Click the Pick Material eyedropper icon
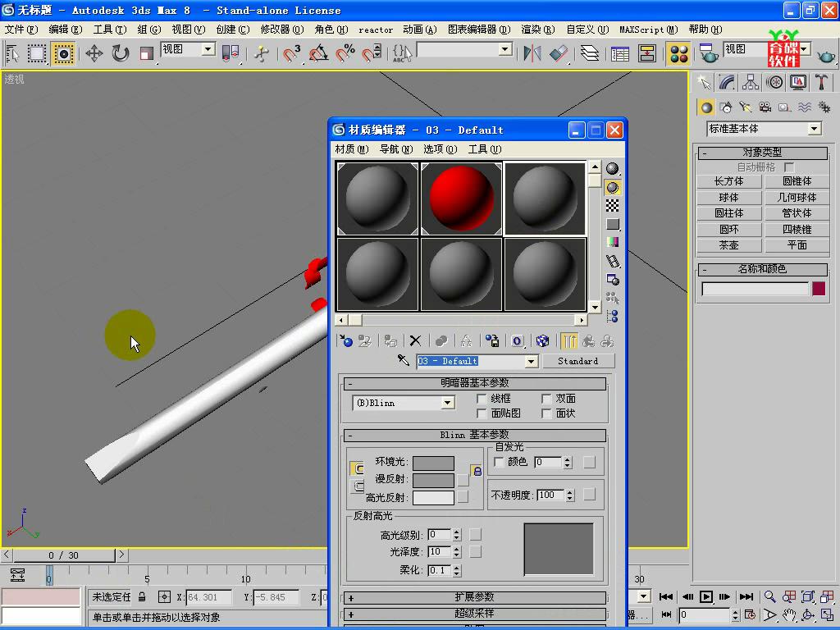Viewport: 840px width, 630px height. click(x=404, y=360)
